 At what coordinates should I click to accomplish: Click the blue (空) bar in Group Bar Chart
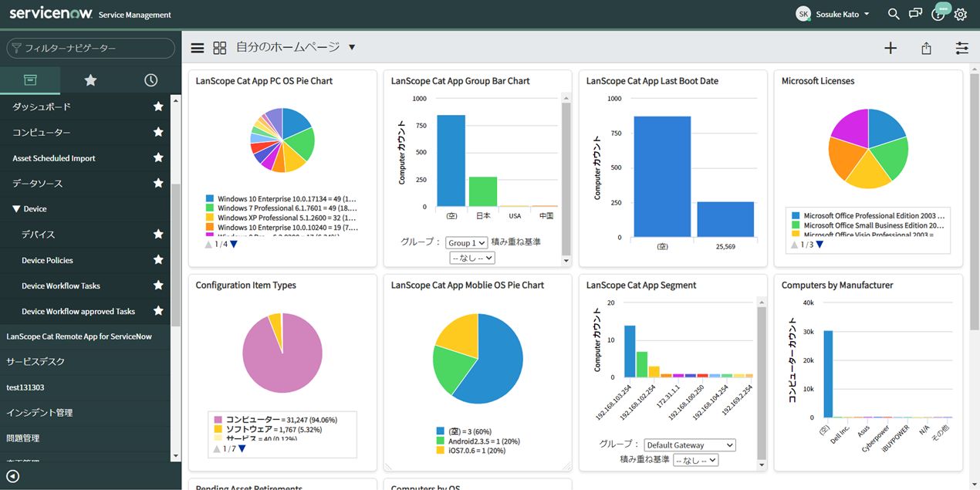click(x=451, y=161)
